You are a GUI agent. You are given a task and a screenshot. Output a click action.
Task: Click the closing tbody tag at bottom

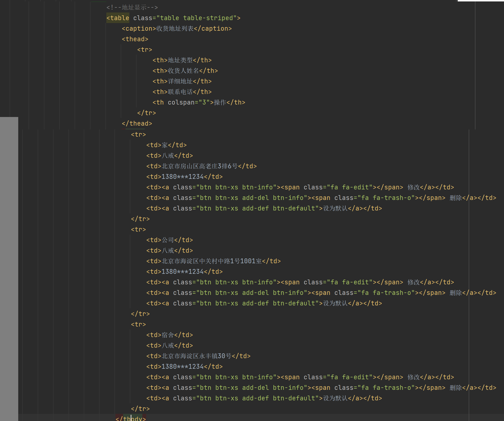131,418
